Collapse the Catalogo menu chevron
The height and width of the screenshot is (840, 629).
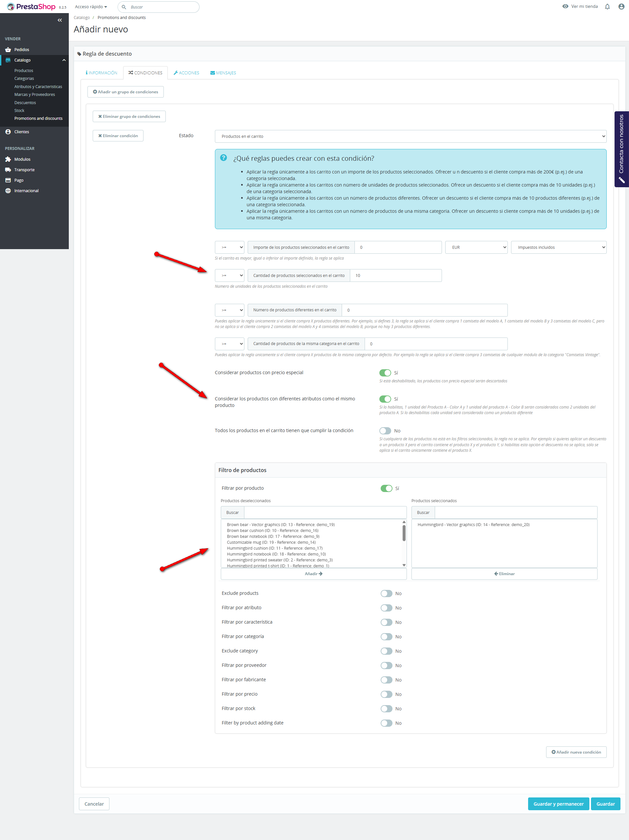tap(64, 60)
